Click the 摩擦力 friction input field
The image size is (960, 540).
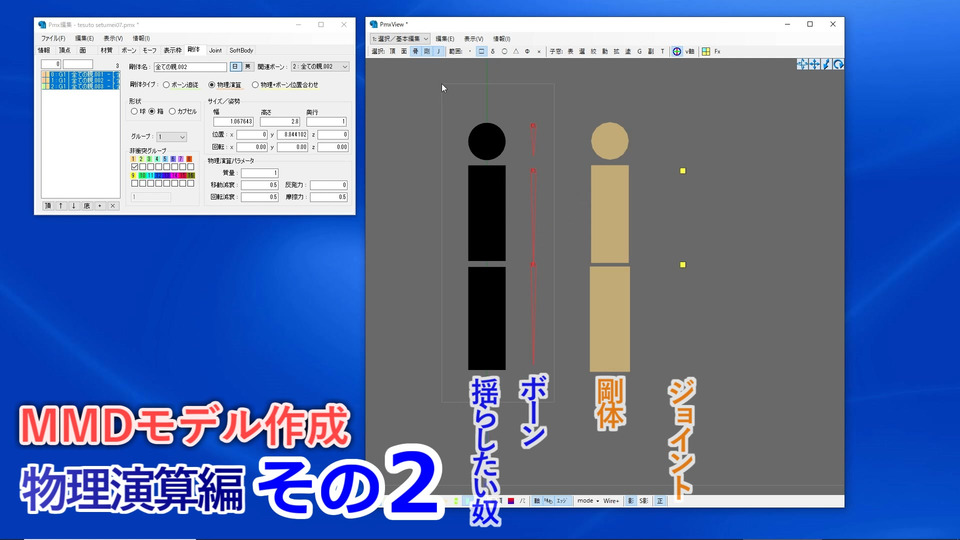328,197
